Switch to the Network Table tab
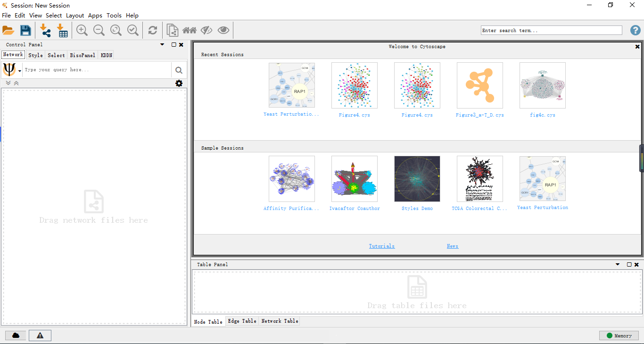Viewport: 644px width, 344px height. tap(280, 321)
